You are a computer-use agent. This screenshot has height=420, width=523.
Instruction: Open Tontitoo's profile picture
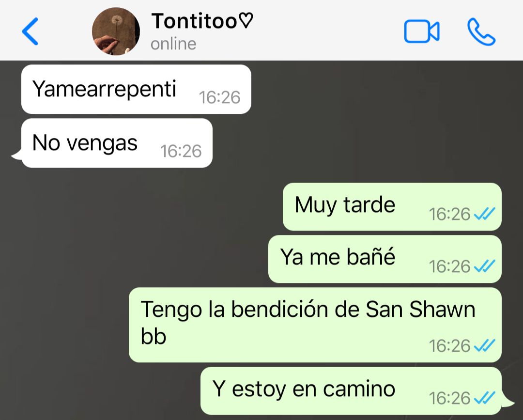pyautogui.click(x=116, y=31)
